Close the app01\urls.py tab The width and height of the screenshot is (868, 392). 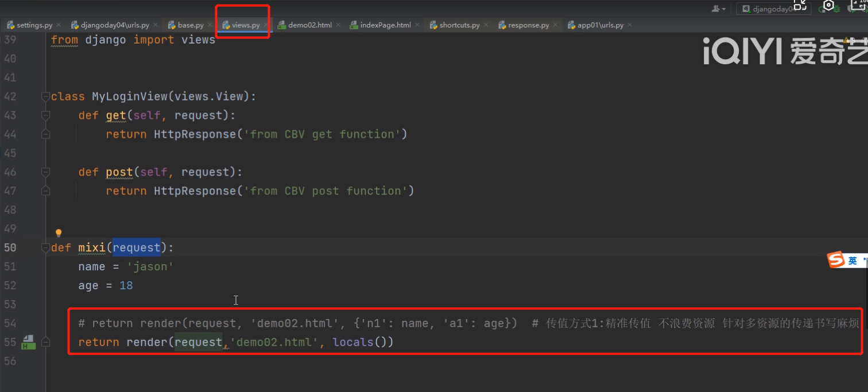tap(630, 25)
